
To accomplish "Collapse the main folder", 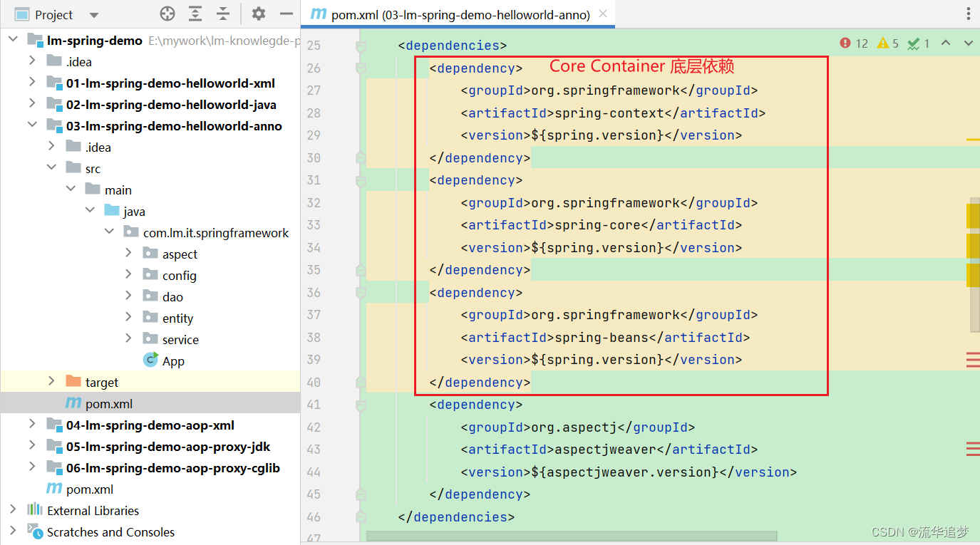I will 71,190.
